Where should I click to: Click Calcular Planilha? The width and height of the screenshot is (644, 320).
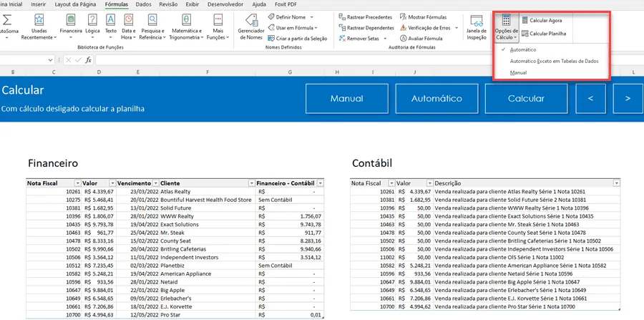coord(544,34)
